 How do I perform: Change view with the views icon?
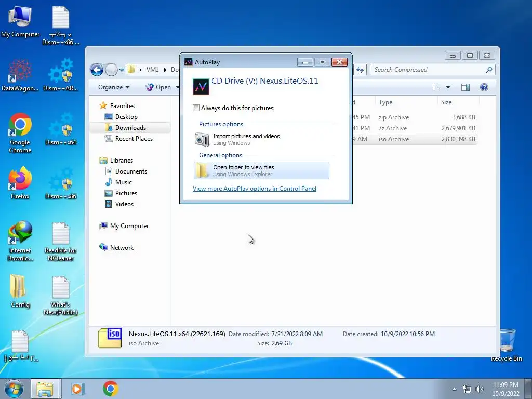pos(436,87)
